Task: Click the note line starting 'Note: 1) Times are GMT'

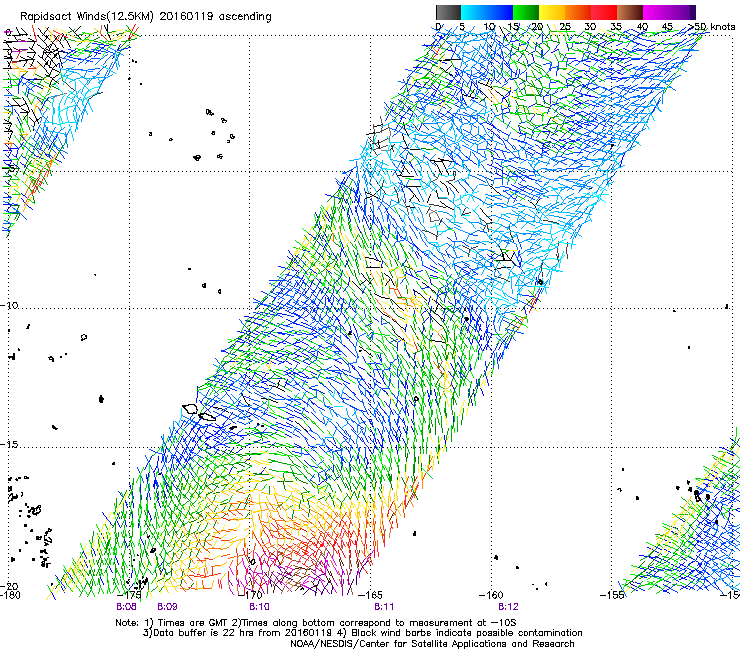Action: (316, 623)
